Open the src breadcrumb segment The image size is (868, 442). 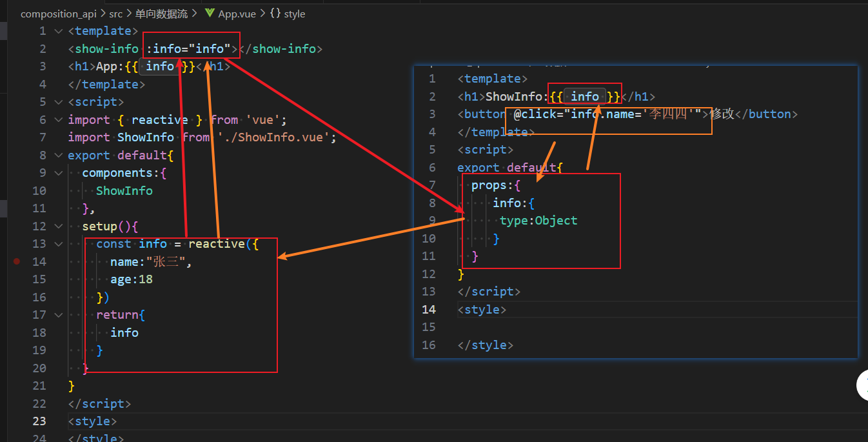pyautogui.click(x=115, y=14)
